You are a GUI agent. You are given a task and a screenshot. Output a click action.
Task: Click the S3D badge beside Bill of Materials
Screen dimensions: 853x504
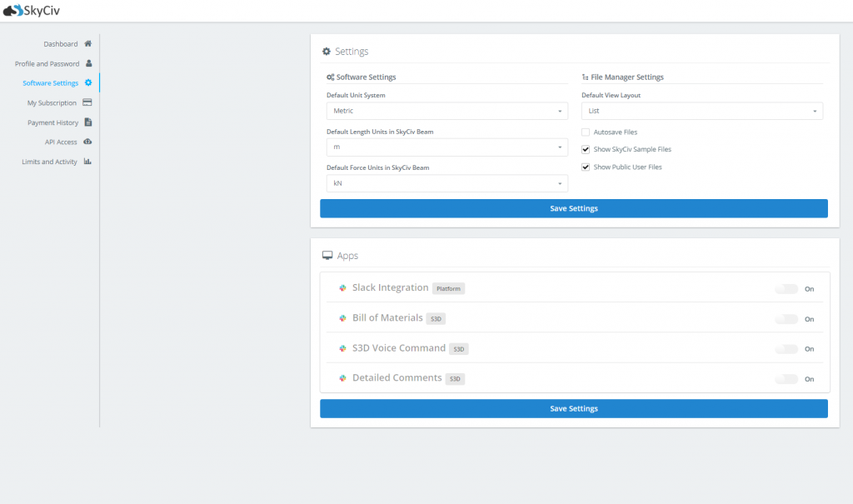tap(436, 319)
